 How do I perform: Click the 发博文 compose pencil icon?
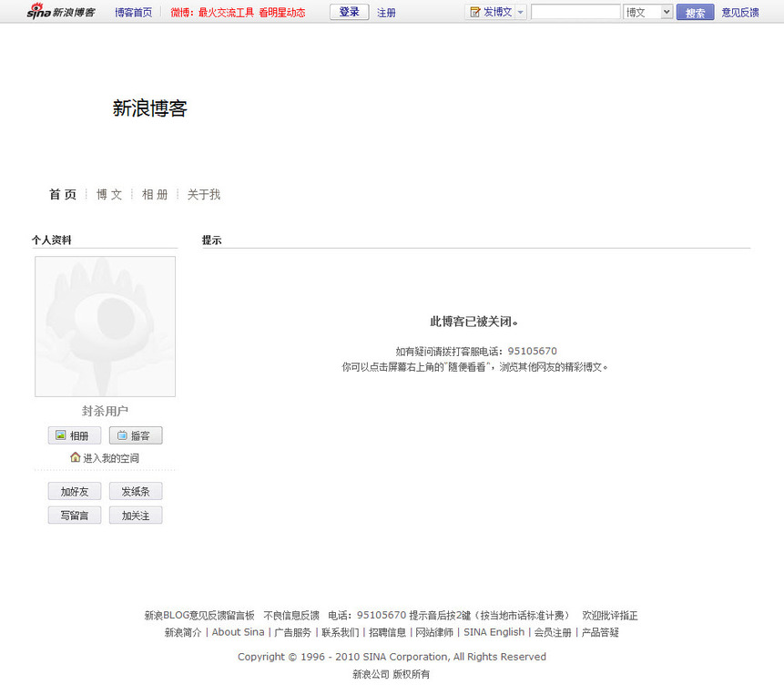(475, 12)
